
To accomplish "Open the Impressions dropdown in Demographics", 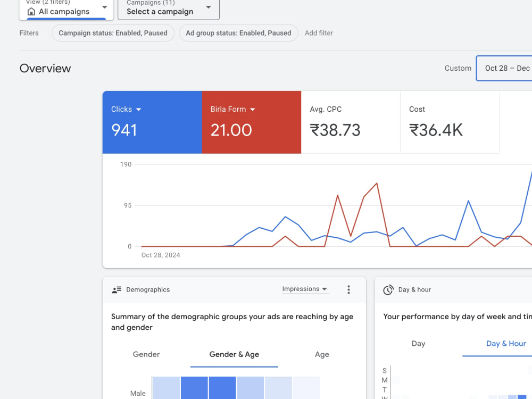I will [305, 289].
